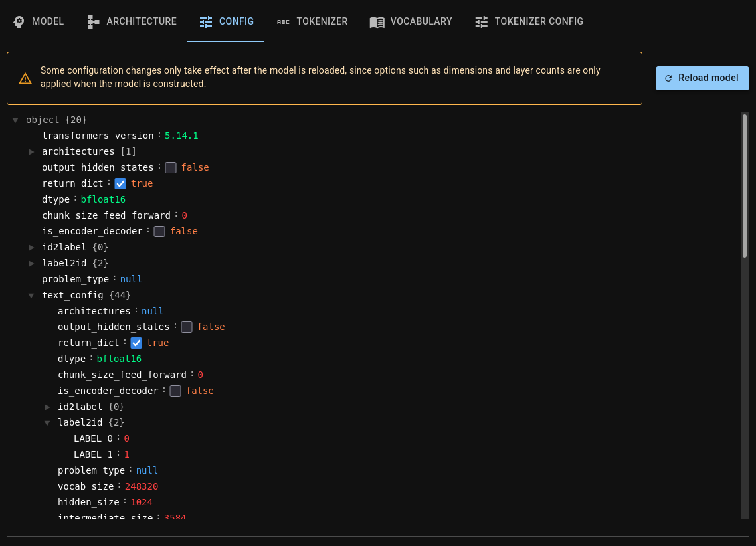Click the LABEL_1 key label
756x546 pixels.
[x=93, y=454]
